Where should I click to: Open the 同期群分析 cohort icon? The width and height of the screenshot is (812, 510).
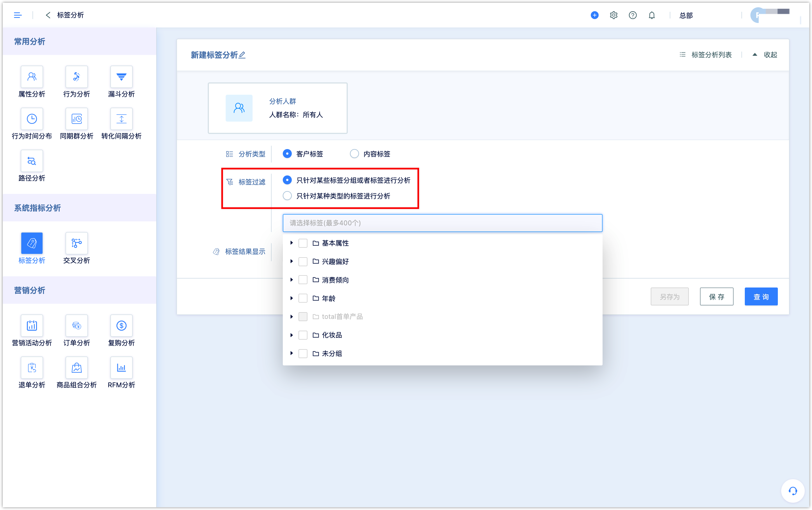(x=76, y=119)
